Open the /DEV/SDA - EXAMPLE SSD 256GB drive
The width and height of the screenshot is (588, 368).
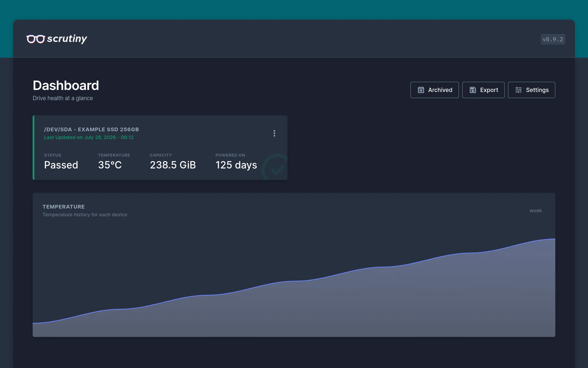click(x=91, y=129)
